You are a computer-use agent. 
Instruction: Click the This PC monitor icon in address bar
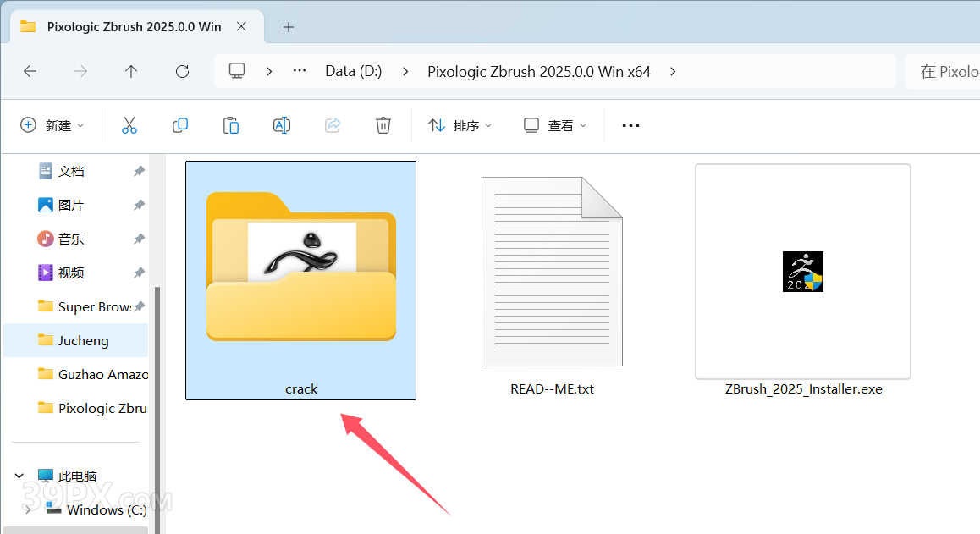tap(237, 70)
